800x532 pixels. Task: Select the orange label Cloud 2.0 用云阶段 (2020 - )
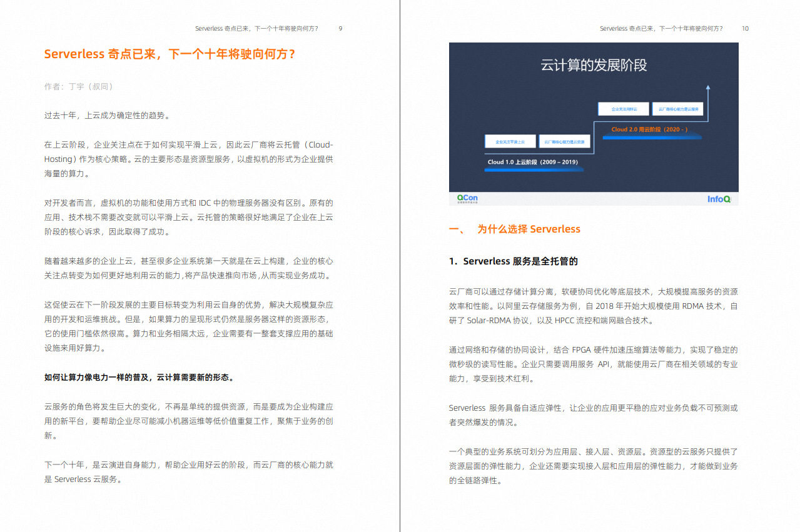coord(649,129)
